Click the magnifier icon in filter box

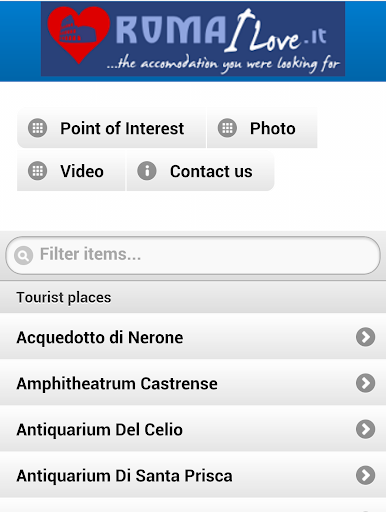click(x=23, y=255)
